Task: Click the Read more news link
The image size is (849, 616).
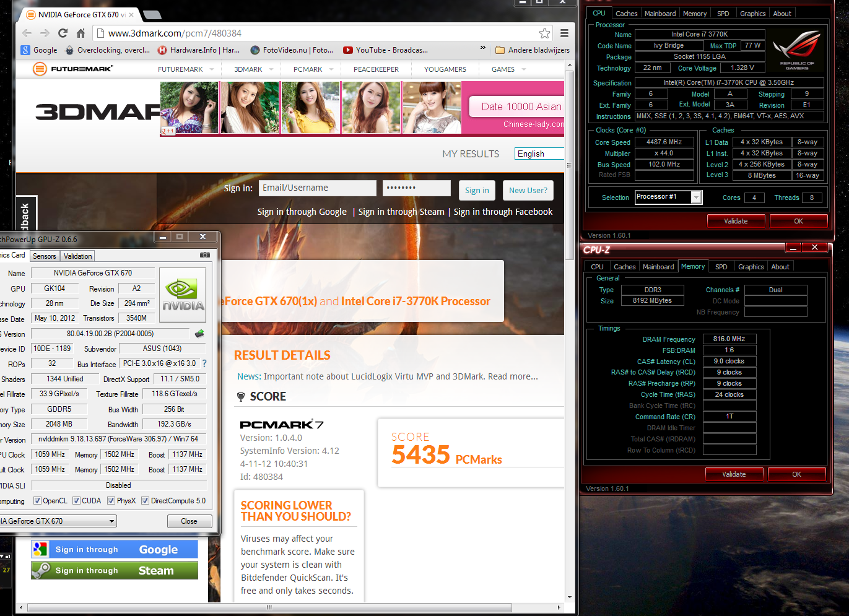Action: coord(513,376)
